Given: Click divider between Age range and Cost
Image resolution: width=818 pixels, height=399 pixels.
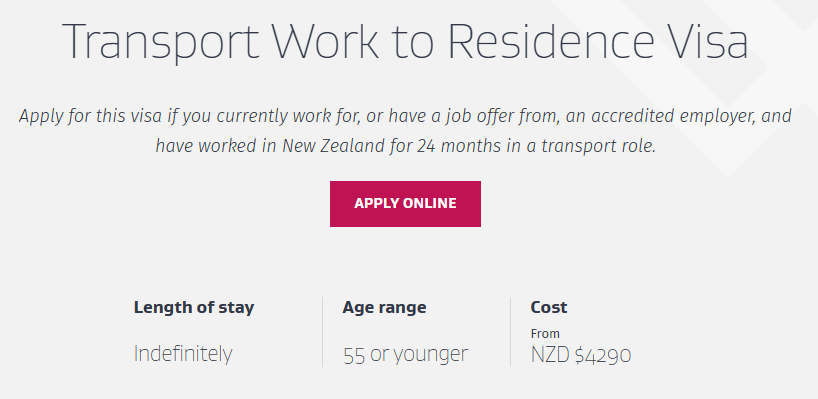Looking at the screenshot, I should [510, 332].
